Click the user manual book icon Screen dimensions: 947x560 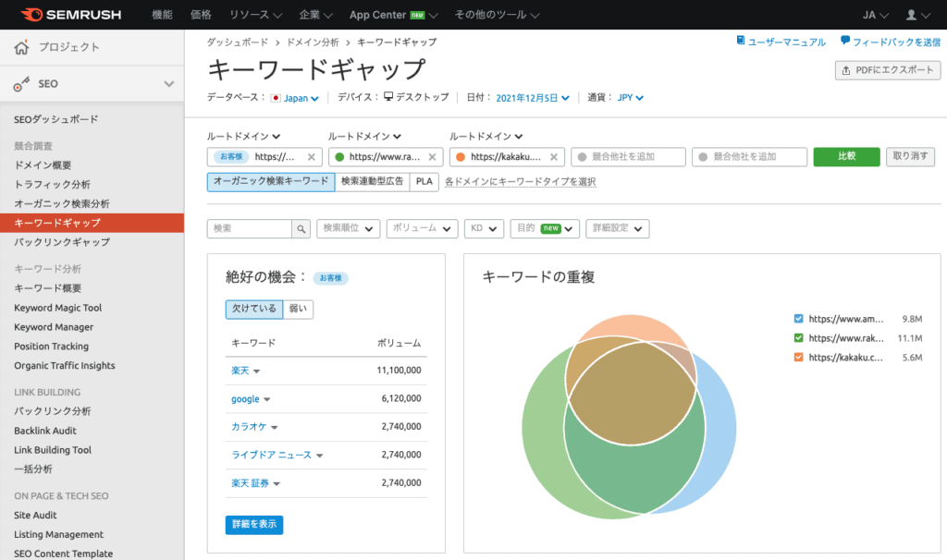[x=741, y=41]
